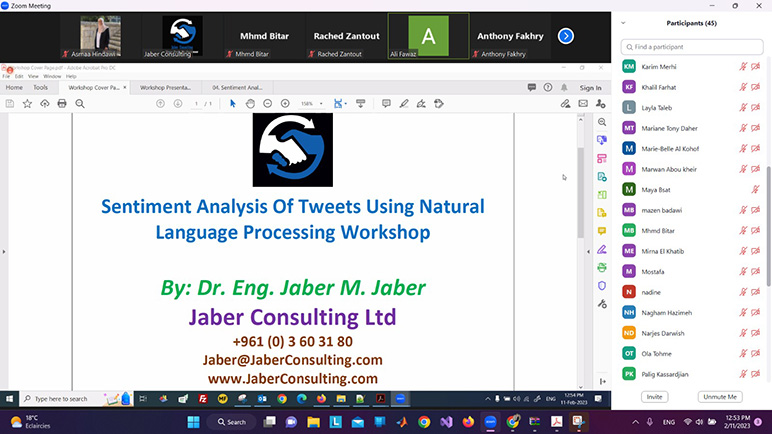Open the Edit menu in Acrobat
Image resolution: width=772 pixels, height=434 pixels.
19,76
